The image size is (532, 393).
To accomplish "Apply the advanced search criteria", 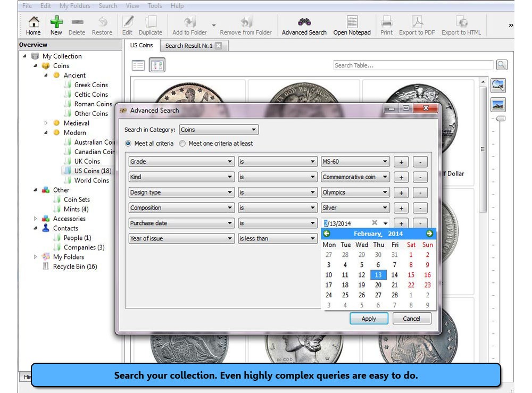I will tap(369, 318).
